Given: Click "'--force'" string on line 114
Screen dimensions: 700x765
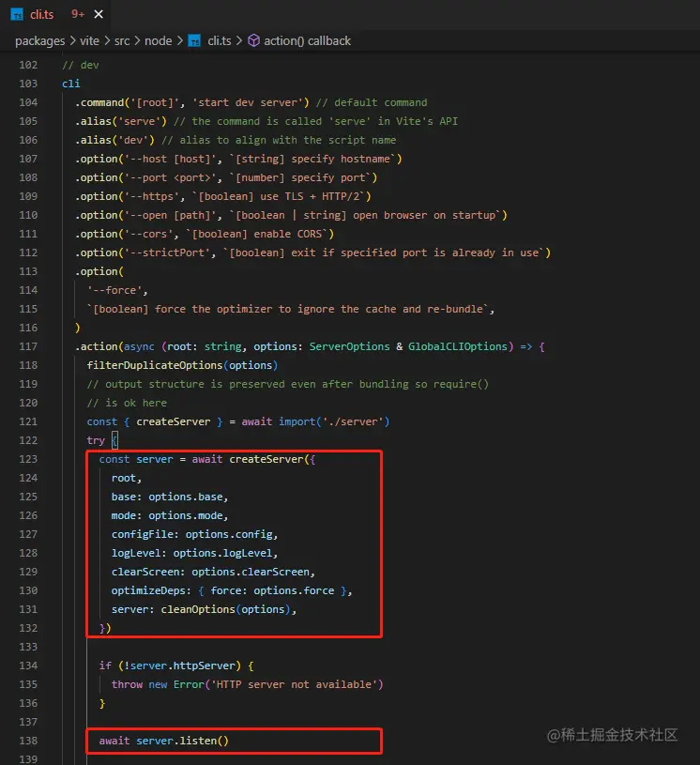Looking at the screenshot, I should point(114,290).
